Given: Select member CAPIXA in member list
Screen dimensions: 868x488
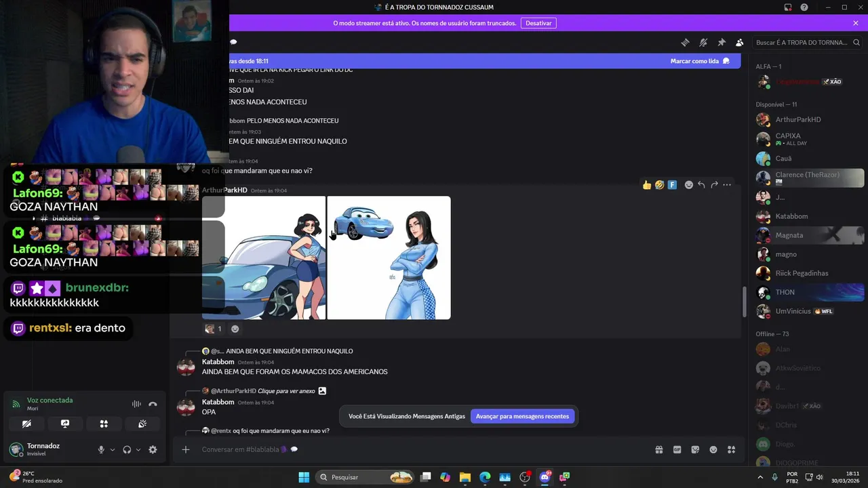Looking at the screenshot, I should click(808, 139).
